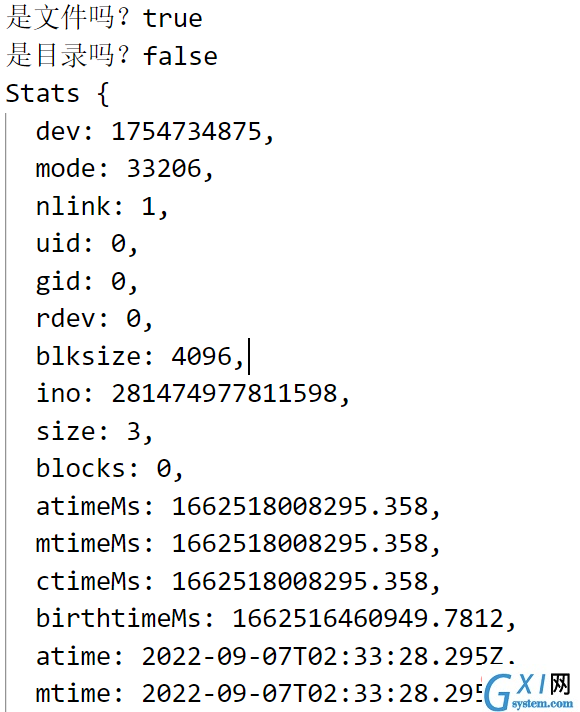Click the dev: 1754734875 line
The height and width of the screenshot is (712, 580).
click(x=155, y=132)
